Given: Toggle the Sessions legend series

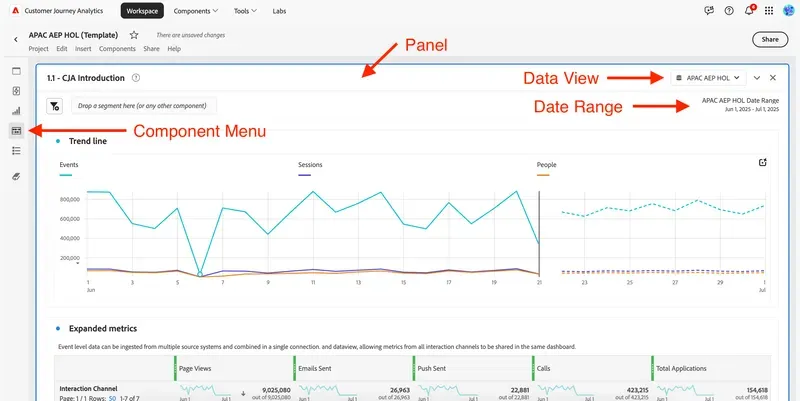Looking at the screenshot, I should (x=310, y=168).
